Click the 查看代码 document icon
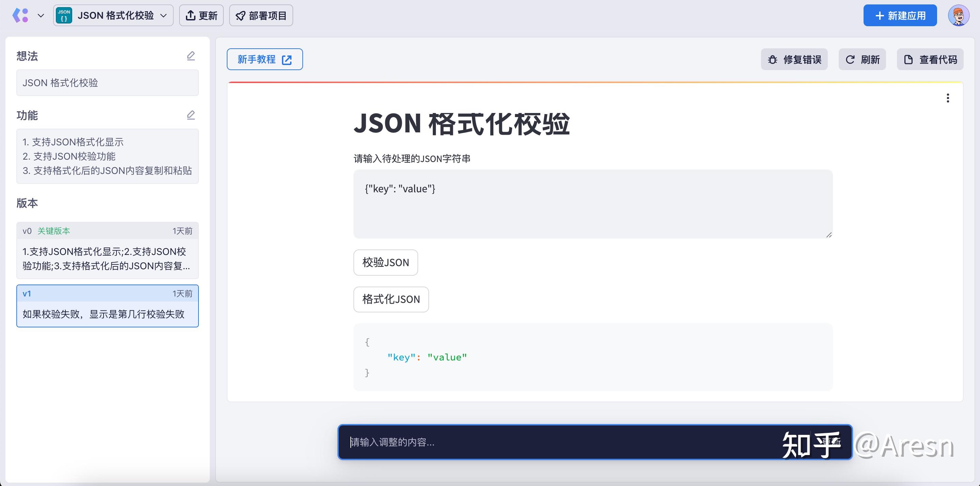 tap(908, 59)
